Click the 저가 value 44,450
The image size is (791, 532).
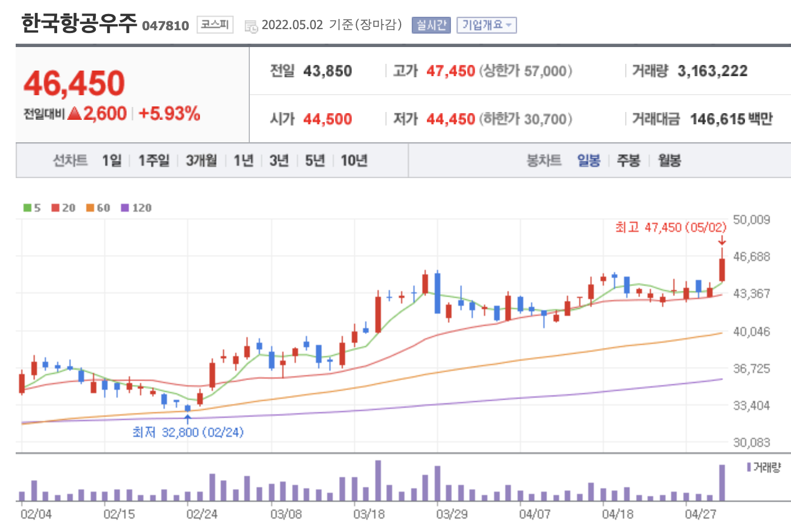451,119
